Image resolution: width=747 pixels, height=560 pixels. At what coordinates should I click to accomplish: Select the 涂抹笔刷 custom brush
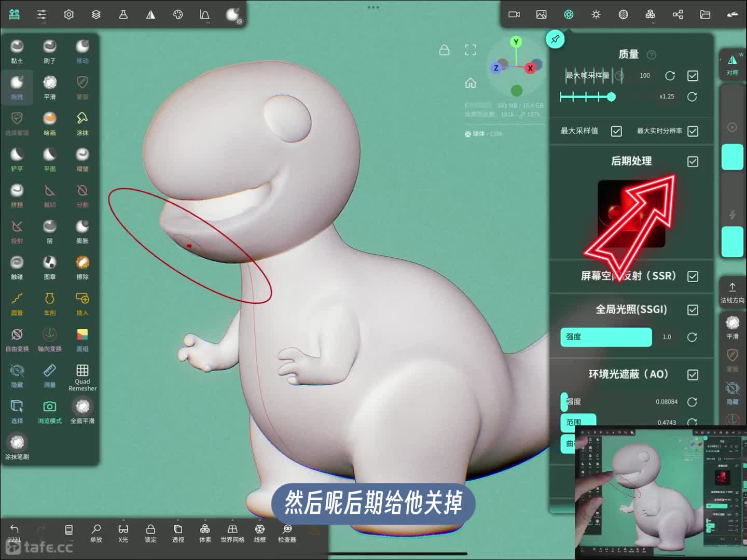17,447
